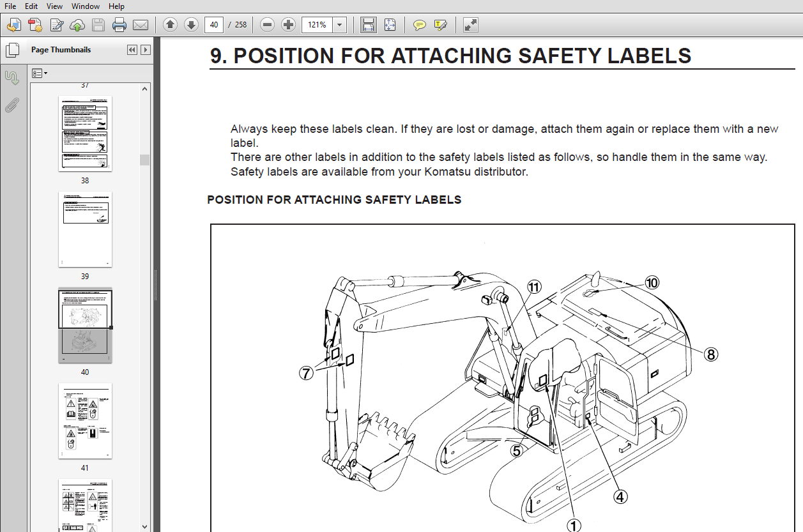Screen dimensions: 803x532
Task: Open the Attachments paperclip sidebar icon
Action: coord(11,105)
